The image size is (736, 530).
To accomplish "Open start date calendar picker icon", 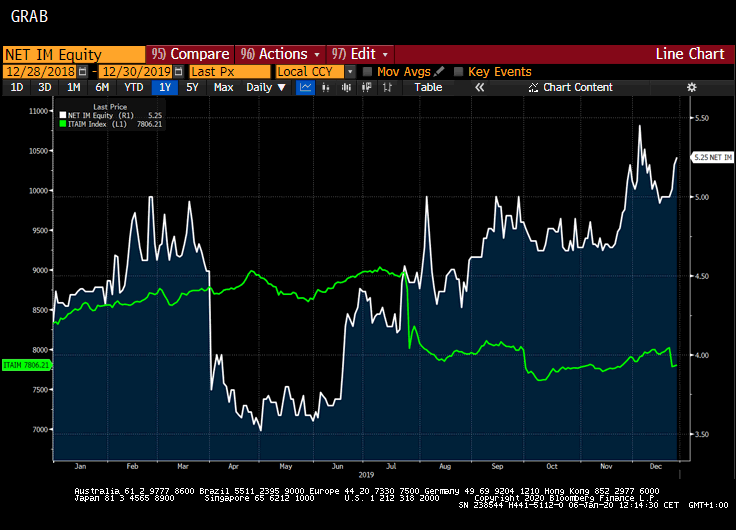I will point(82,72).
